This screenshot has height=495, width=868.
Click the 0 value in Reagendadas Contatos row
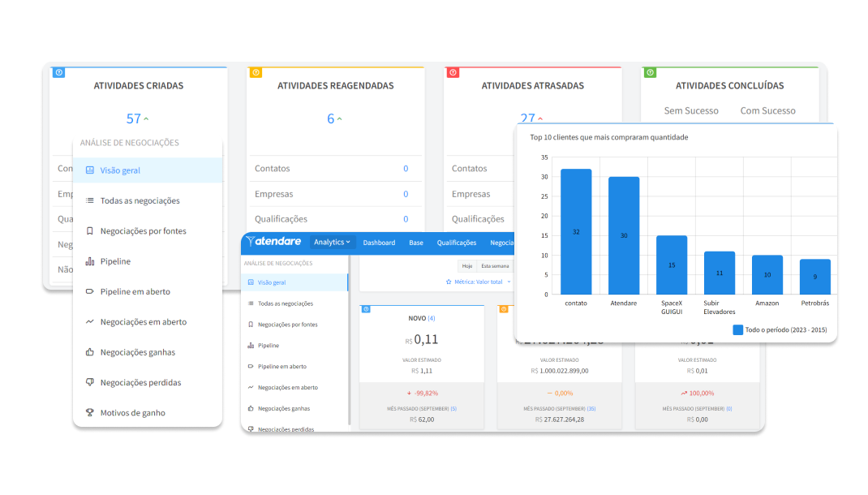coord(406,168)
